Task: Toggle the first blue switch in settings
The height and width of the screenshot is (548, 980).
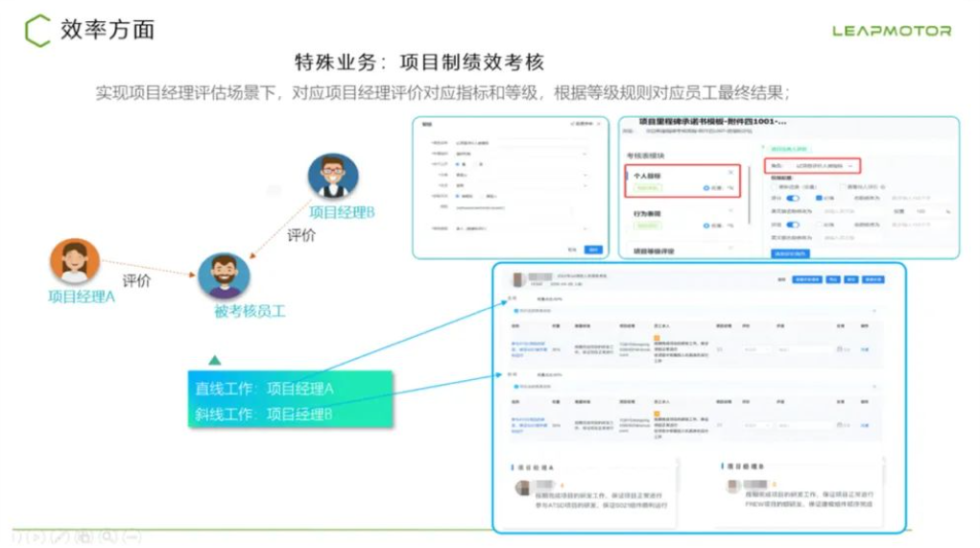Action: 793,198
